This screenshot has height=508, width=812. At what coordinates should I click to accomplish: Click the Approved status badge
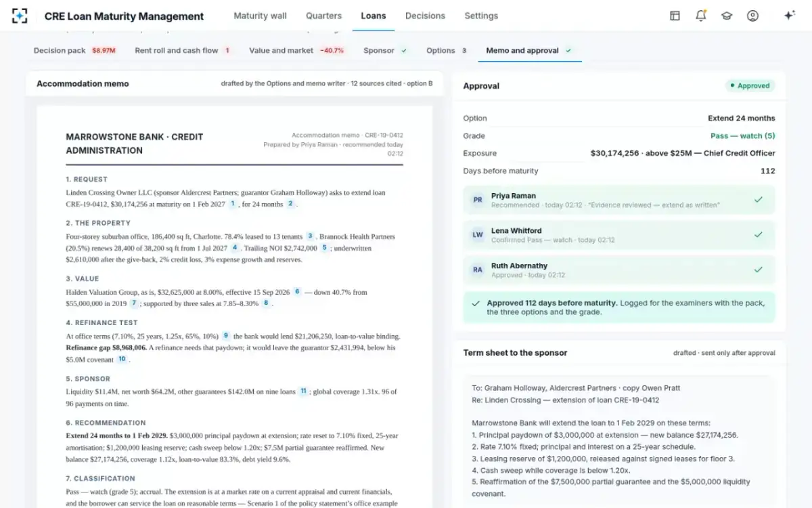click(750, 86)
